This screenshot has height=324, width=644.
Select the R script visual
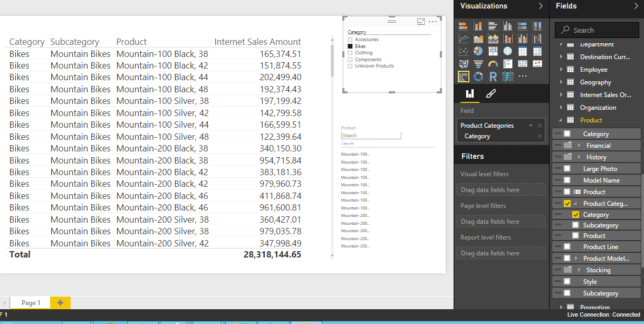pyautogui.click(x=493, y=77)
